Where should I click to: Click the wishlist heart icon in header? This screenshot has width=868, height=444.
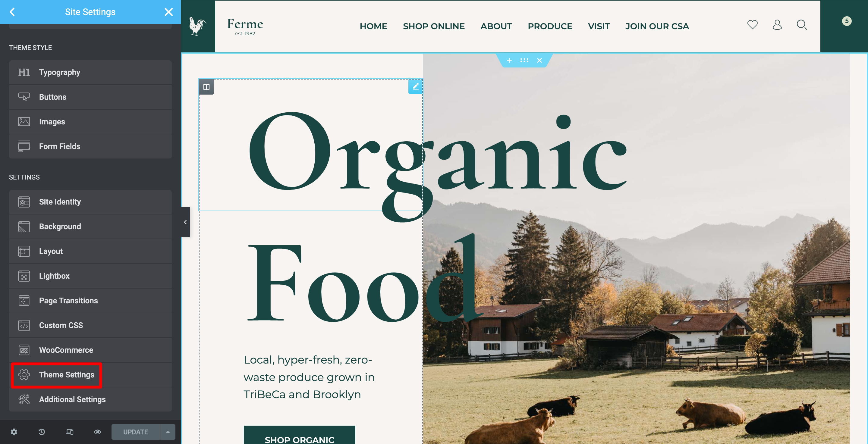point(752,25)
